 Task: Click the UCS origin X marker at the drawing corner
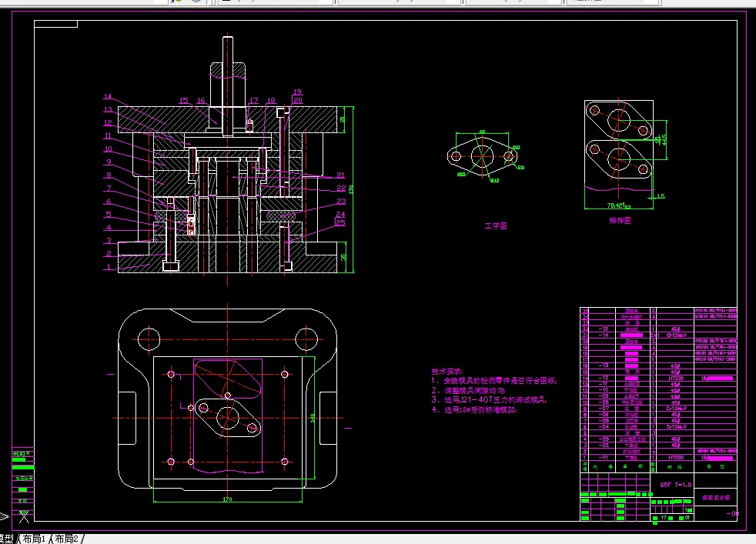click(x=24, y=517)
